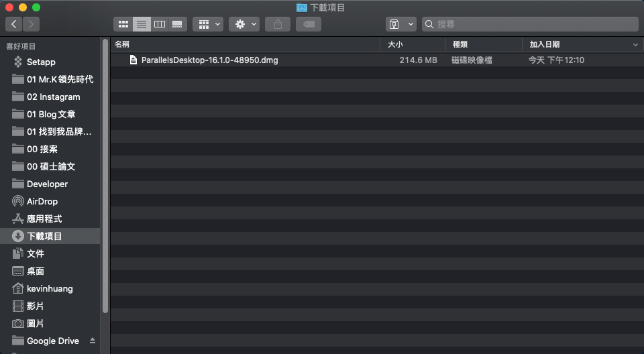Switch to column view
Viewport: 644px width, 354px height.
[160, 24]
